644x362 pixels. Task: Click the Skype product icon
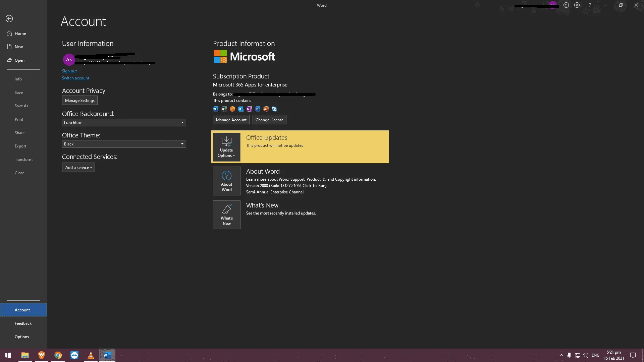(x=274, y=109)
